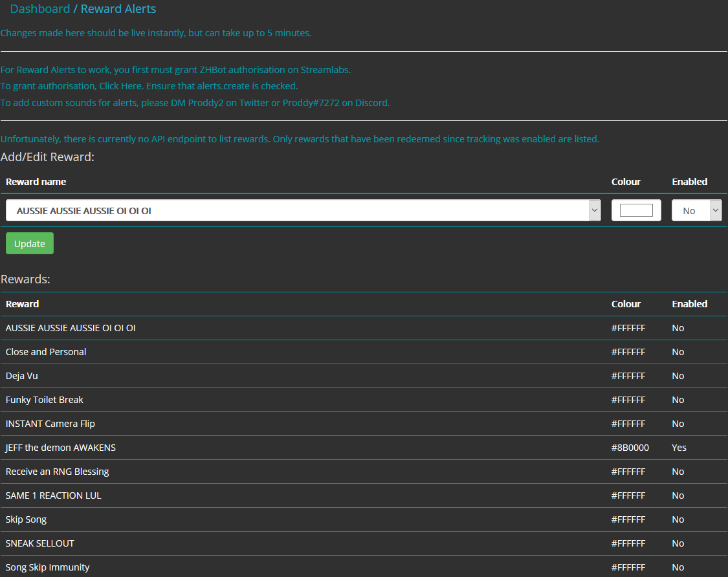Select the Deja Vu reward row
The width and height of the screenshot is (728, 577).
23,376
